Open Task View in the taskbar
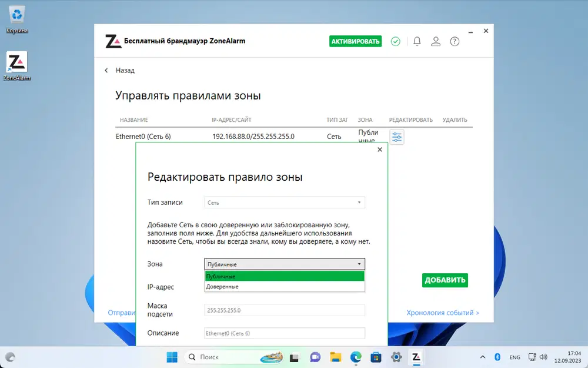 295,357
